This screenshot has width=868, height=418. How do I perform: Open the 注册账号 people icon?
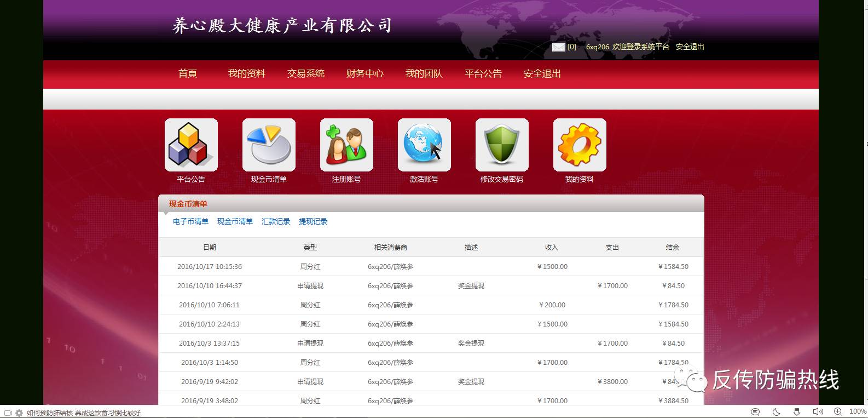[x=346, y=145]
